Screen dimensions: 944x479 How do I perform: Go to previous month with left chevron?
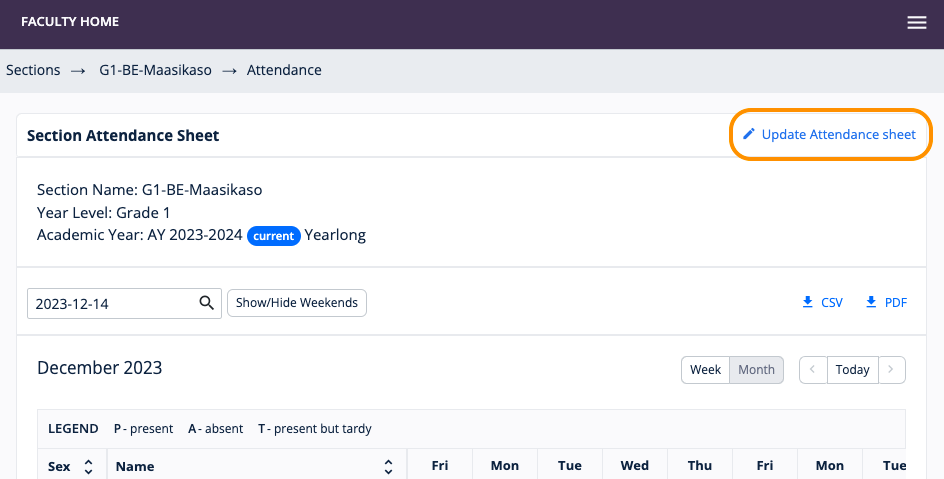[812, 370]
